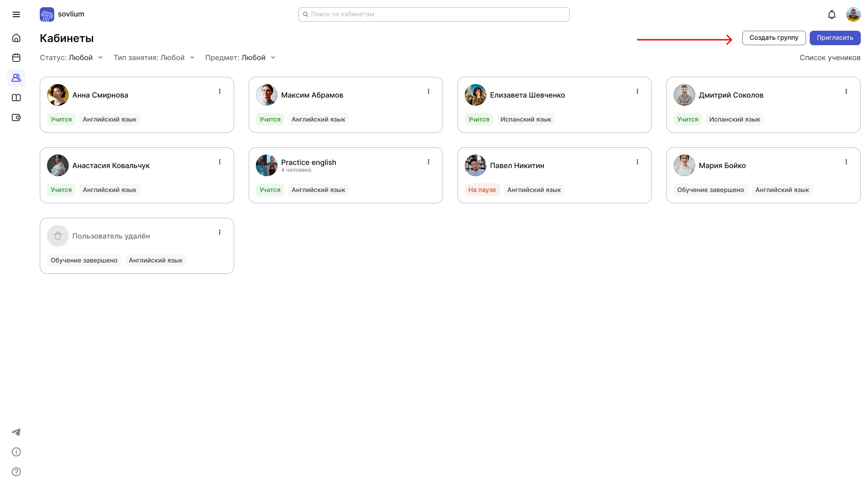Viewport: 868px width, 488px height.
Task: Open the hamburger menu icon
Action: (16, 14)
